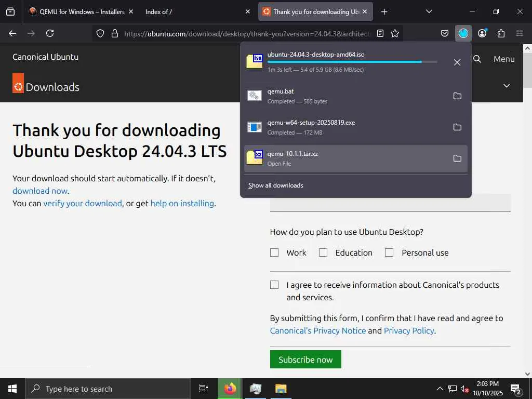The height and width of the screenshot is (399, 532).
Task: Open the website search magnifier
Action: coord(477,59)
